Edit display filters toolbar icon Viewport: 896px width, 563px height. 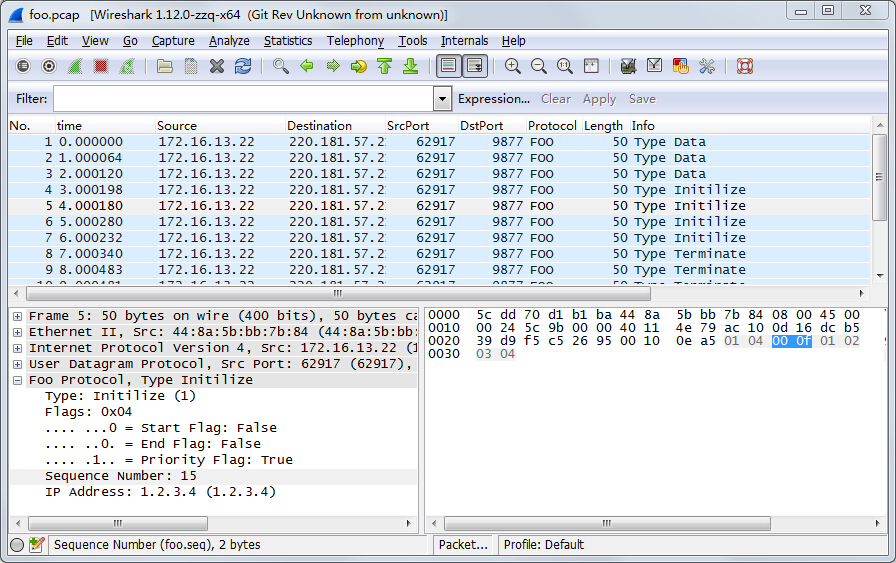point(654,66)
